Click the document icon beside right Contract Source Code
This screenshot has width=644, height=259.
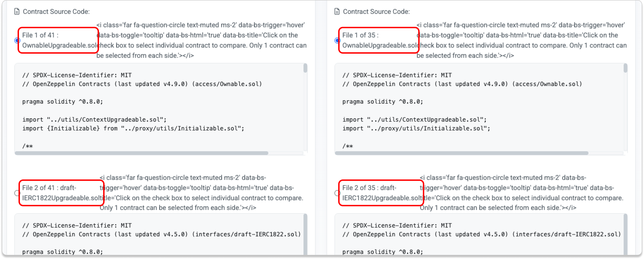(337, 12)
